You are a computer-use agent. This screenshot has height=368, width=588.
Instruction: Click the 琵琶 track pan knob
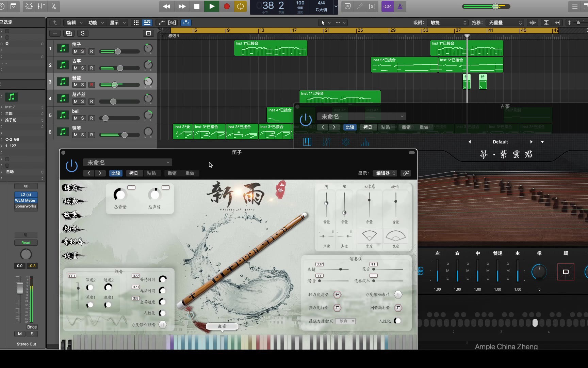[148, 82]
